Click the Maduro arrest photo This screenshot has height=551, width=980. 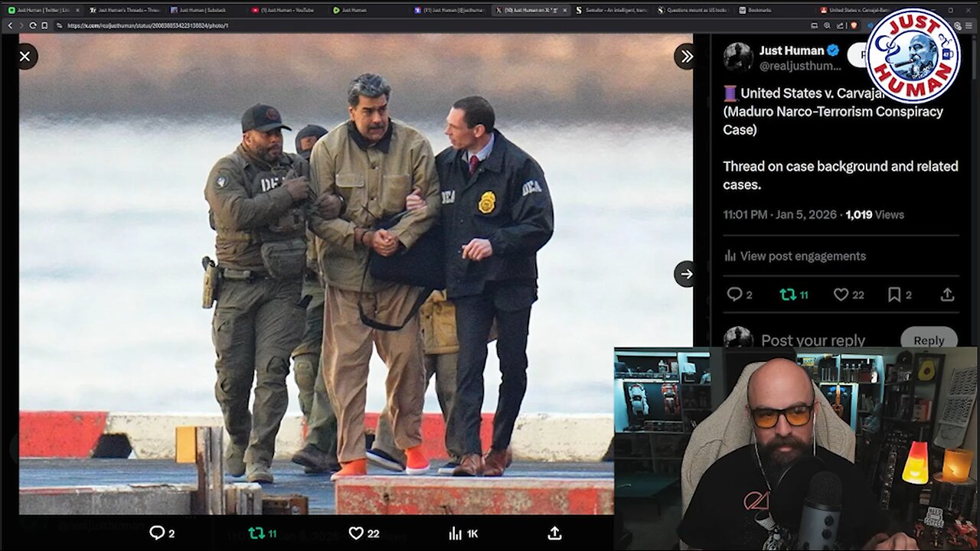[x=355, y=274]
